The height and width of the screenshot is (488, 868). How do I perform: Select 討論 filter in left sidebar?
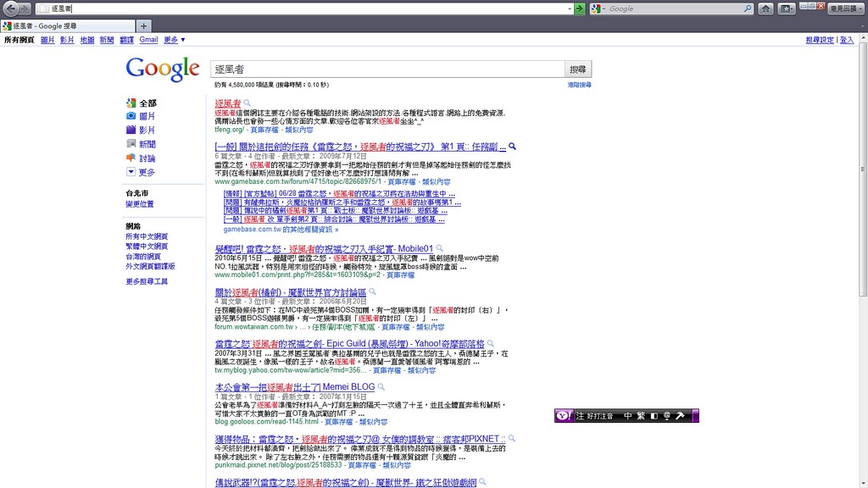click(x=142, y=158)
